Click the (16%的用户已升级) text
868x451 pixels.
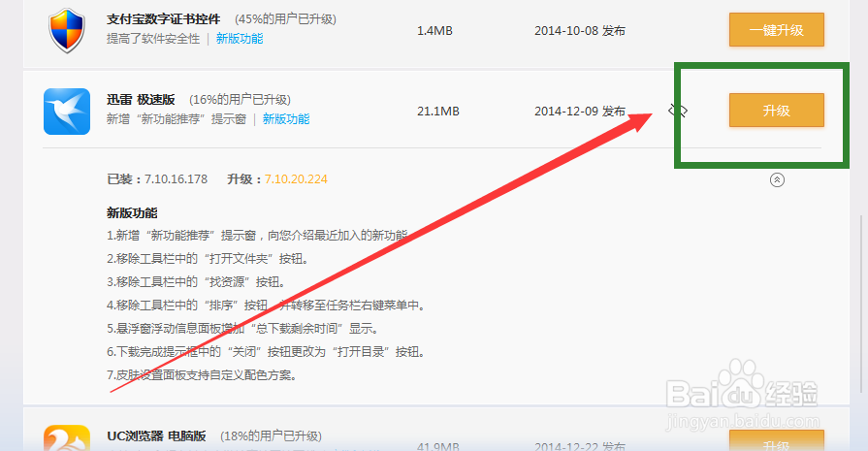point(240,100)
